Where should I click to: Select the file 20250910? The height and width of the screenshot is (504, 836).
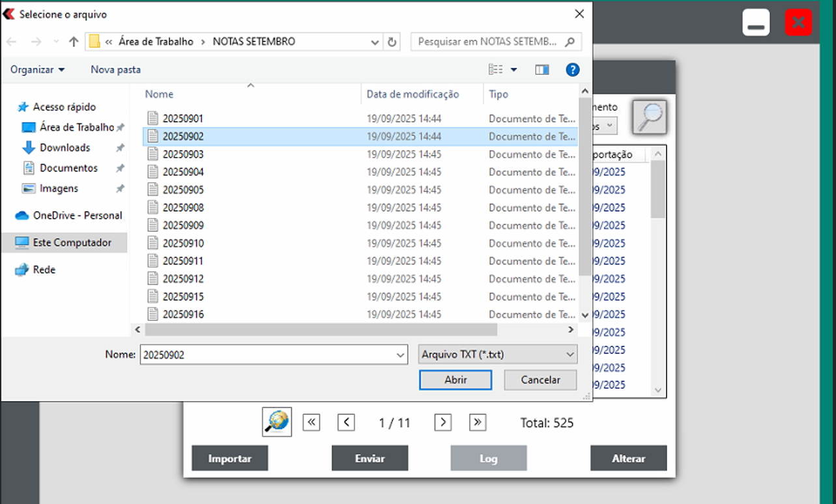[183, 244]
